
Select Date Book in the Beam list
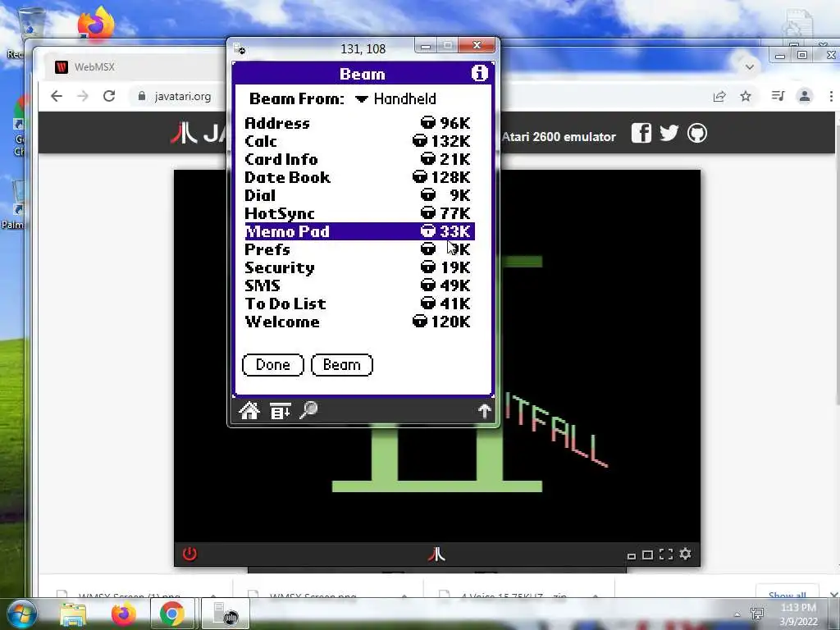pos(358,177)
